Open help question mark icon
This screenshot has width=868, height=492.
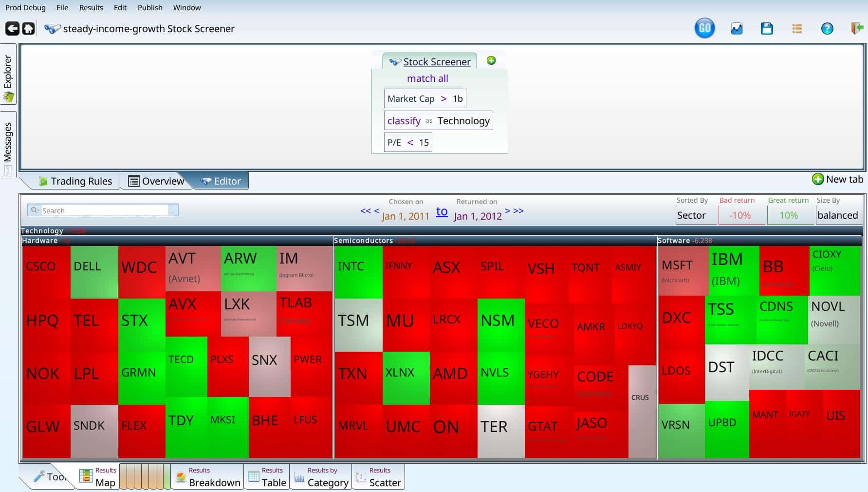pos(827,29)
